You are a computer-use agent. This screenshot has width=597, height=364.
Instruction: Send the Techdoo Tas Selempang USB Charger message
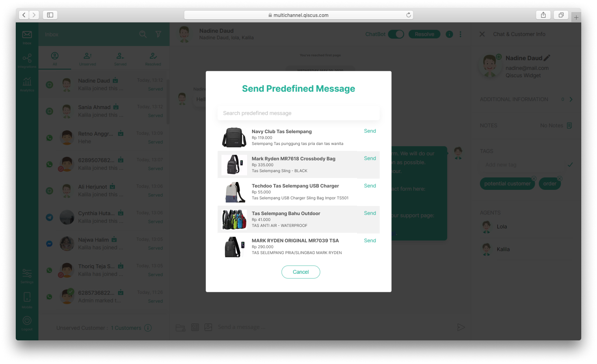[370, 186]
